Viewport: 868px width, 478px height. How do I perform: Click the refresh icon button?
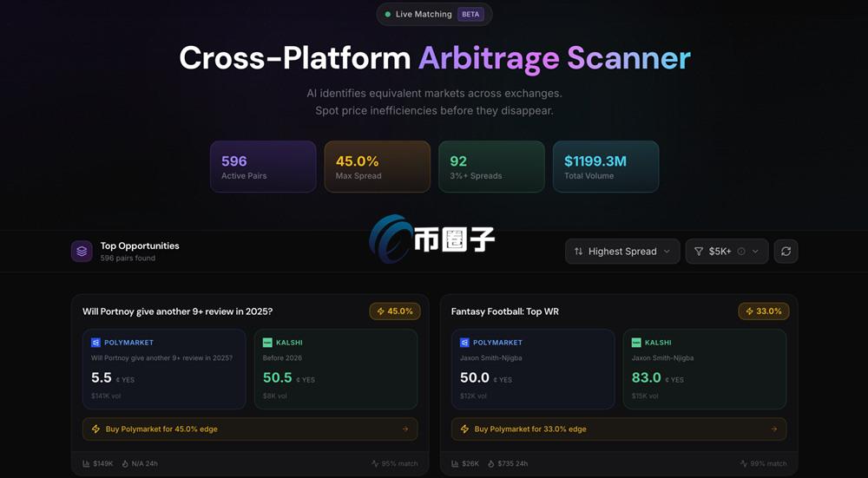click(786, 252)
